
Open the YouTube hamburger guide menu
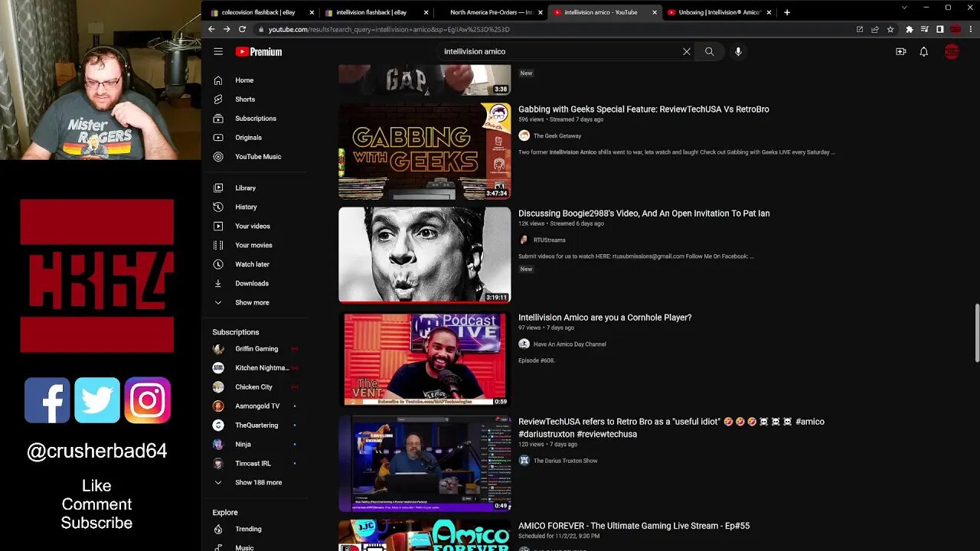pos(218,51)
